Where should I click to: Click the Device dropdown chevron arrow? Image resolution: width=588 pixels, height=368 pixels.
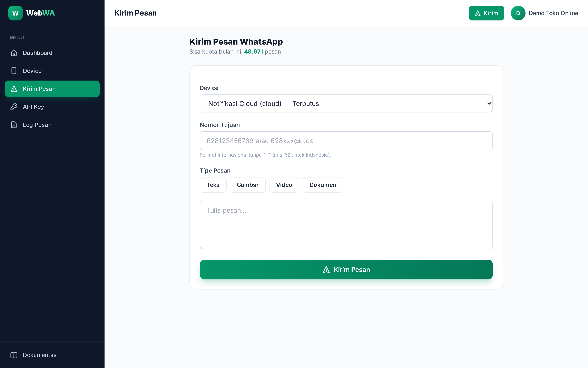coord(489,103)
